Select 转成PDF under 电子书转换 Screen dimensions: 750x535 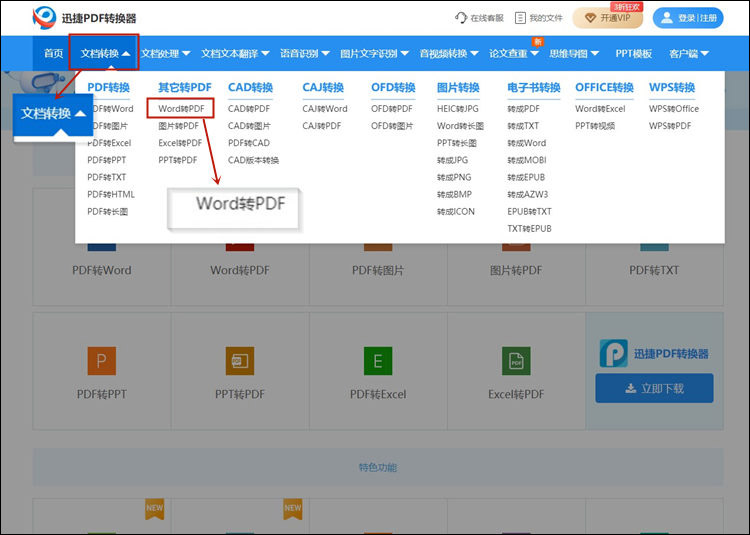coord(524,109)
